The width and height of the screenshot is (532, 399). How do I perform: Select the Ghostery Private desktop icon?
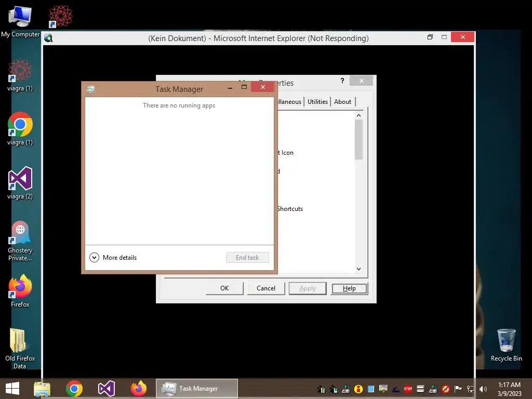pos(20,241)
